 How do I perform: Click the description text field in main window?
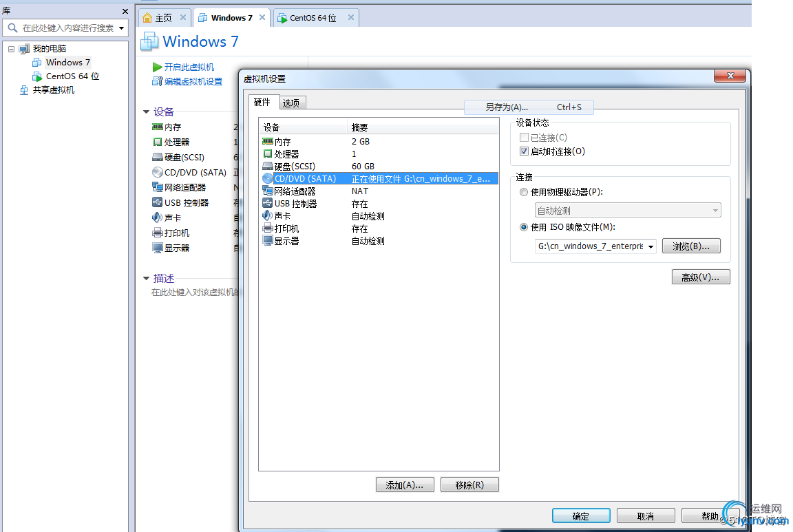[x=195, y=292]
